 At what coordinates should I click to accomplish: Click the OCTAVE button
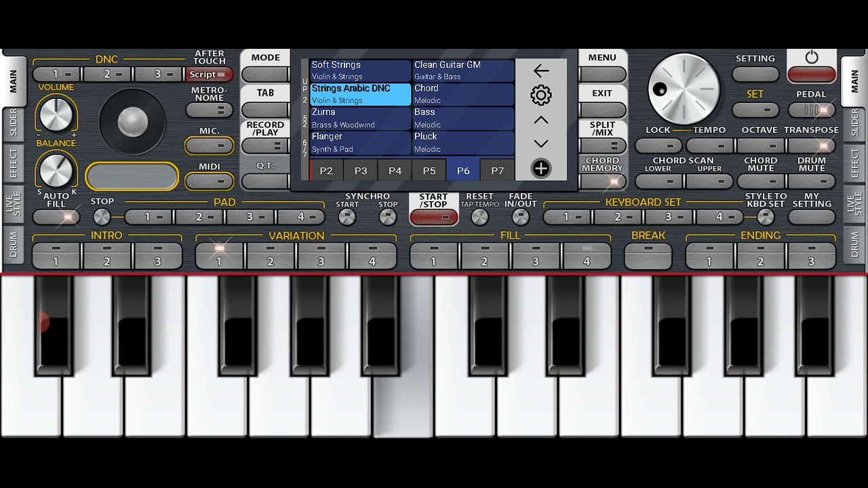[x=761, y=146]
